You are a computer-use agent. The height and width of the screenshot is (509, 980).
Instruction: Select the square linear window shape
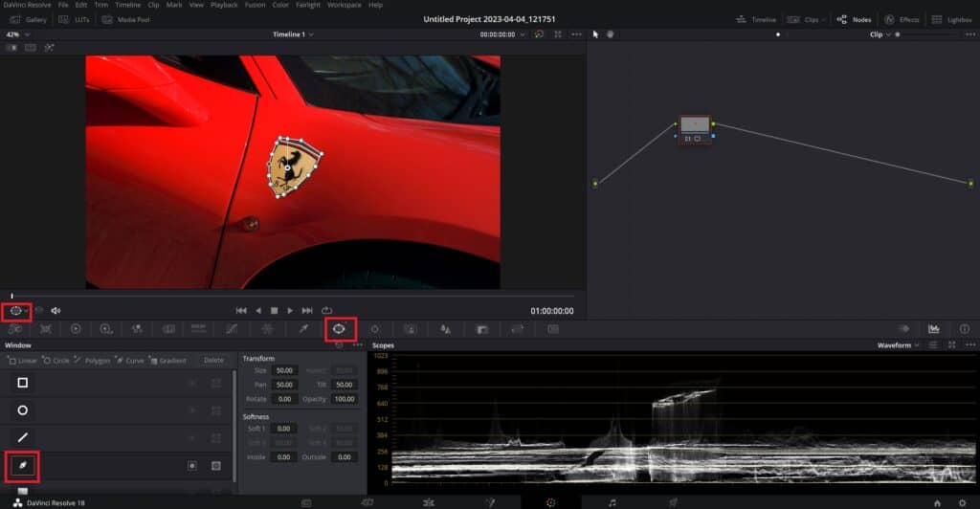23,382
